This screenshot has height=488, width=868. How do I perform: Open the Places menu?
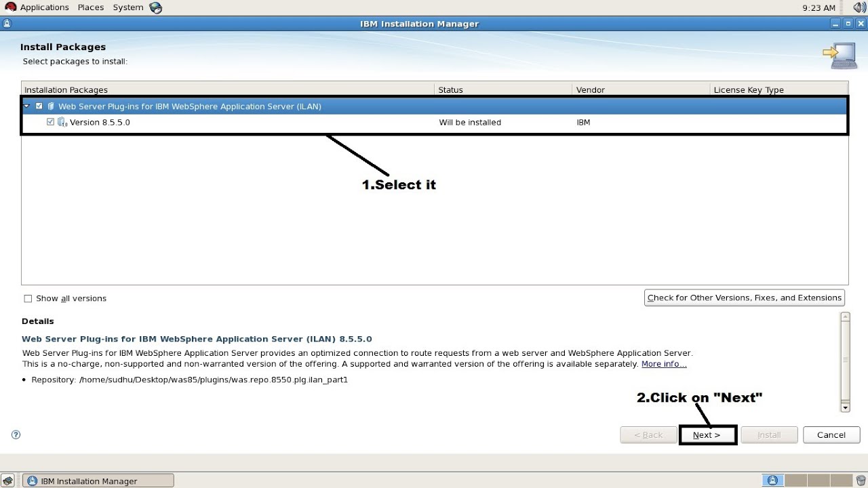pos(91,7)
